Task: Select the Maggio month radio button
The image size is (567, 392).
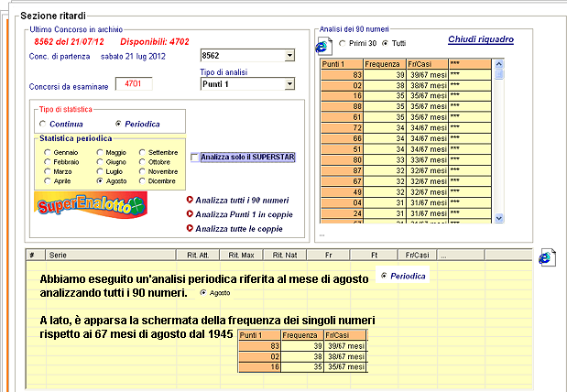Action: tap(100, 152)
